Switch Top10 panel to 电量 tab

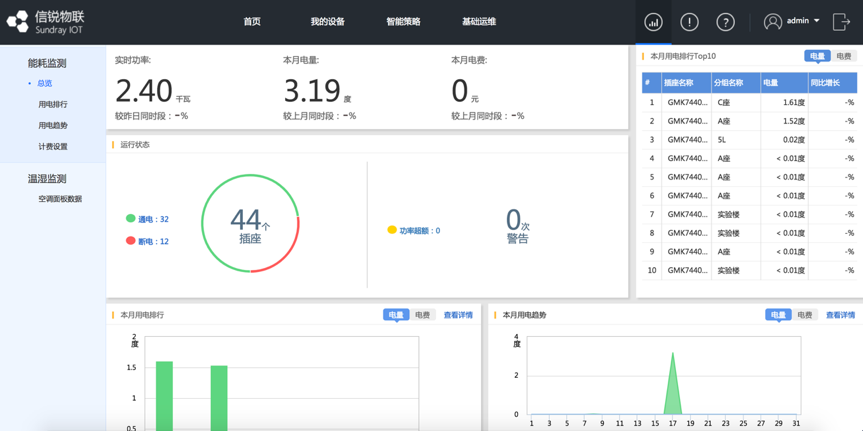[x=817, y=56]
